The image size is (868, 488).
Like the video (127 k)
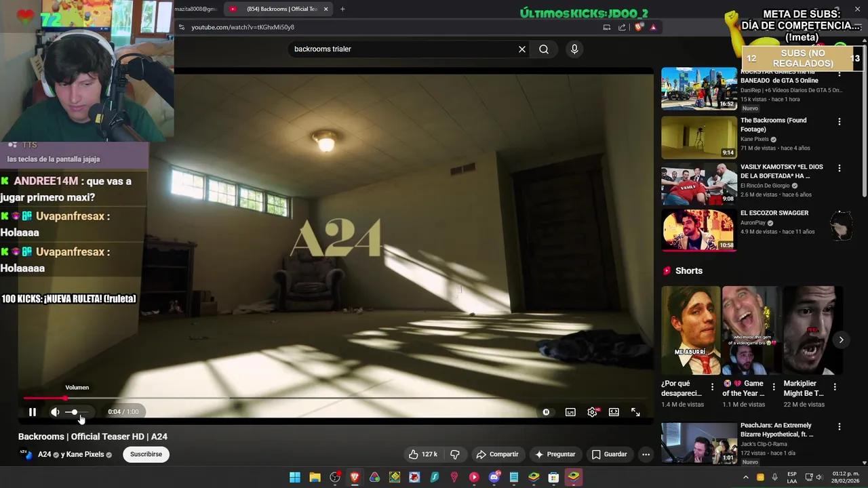[x=423, y=454]
